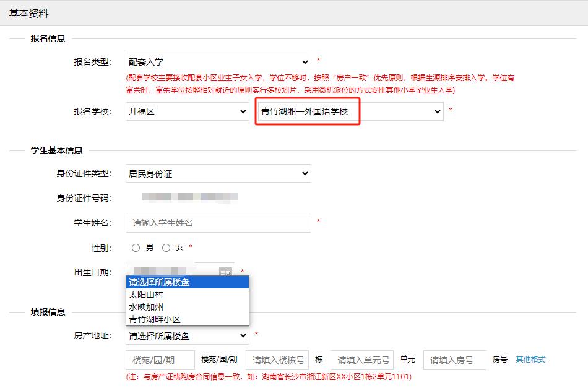Expand the 居民身份证 ID type dropdown
This screenshot has width=588, height=388.
click(x=218, y=174)
